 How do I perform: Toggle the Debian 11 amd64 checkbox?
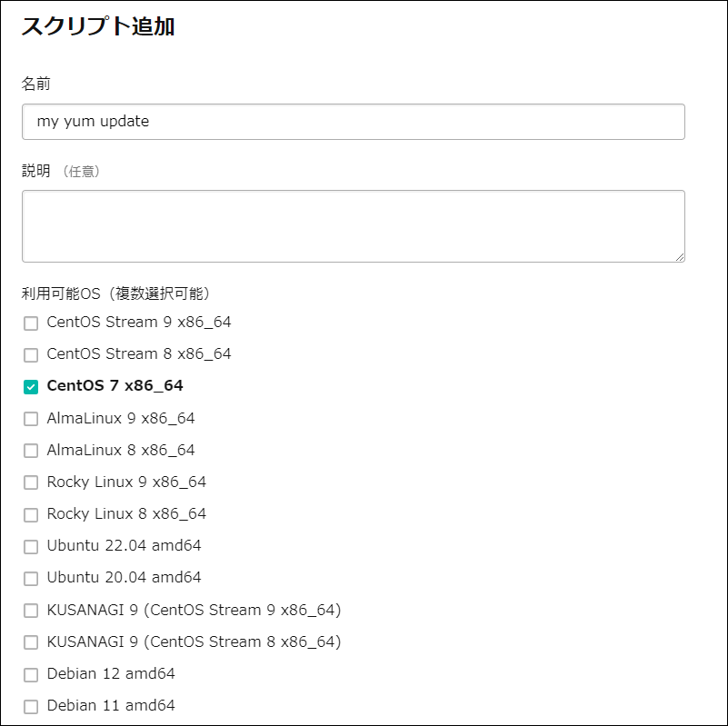(31, 706)
